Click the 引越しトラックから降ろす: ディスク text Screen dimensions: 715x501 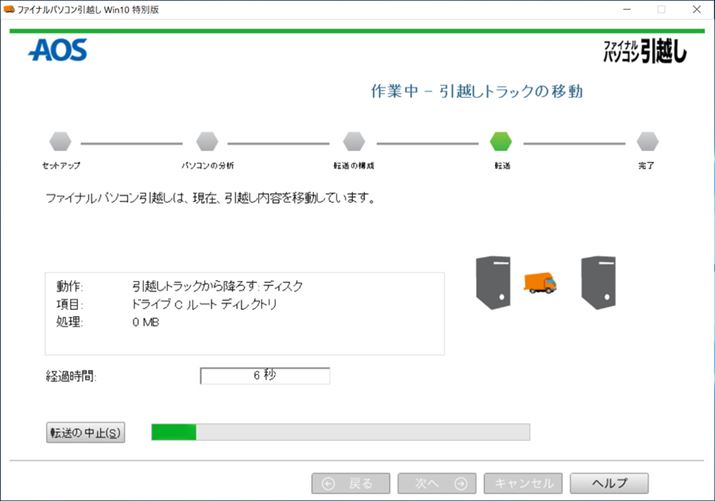[218, 286]
